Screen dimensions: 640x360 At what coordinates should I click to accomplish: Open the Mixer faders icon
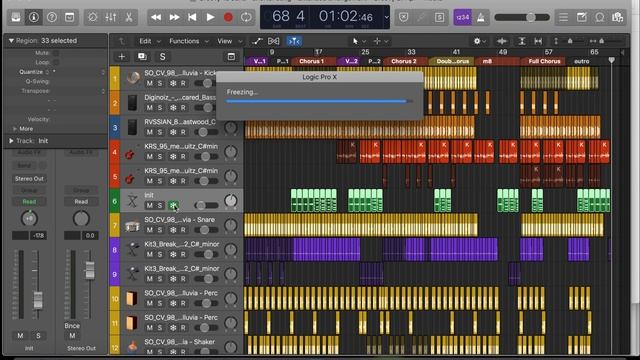click(111, 17)
